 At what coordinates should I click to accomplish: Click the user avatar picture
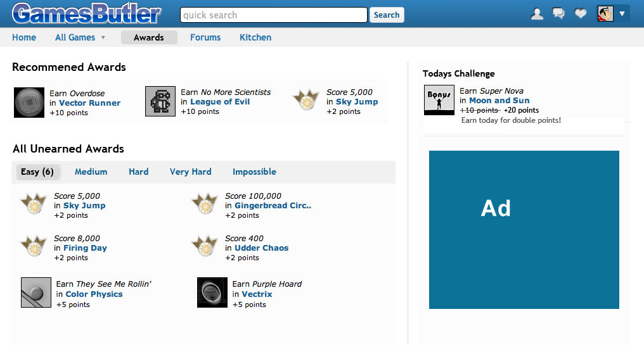605,14
